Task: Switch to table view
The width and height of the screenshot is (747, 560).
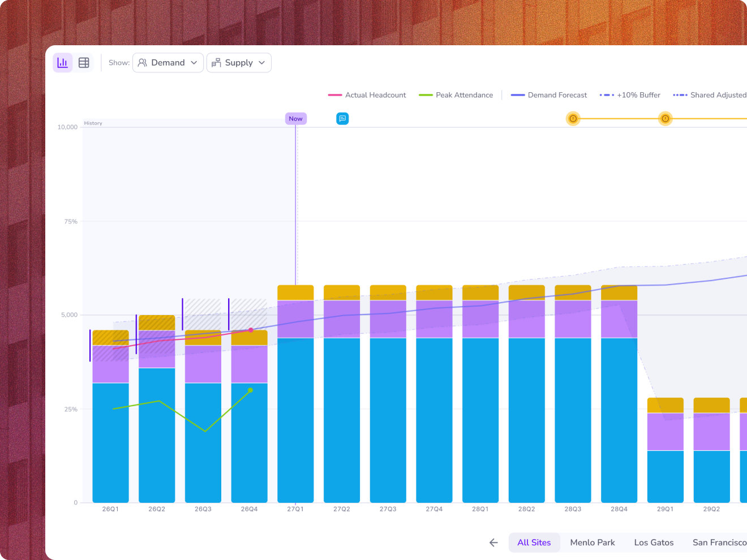Action: coord(84,63)
